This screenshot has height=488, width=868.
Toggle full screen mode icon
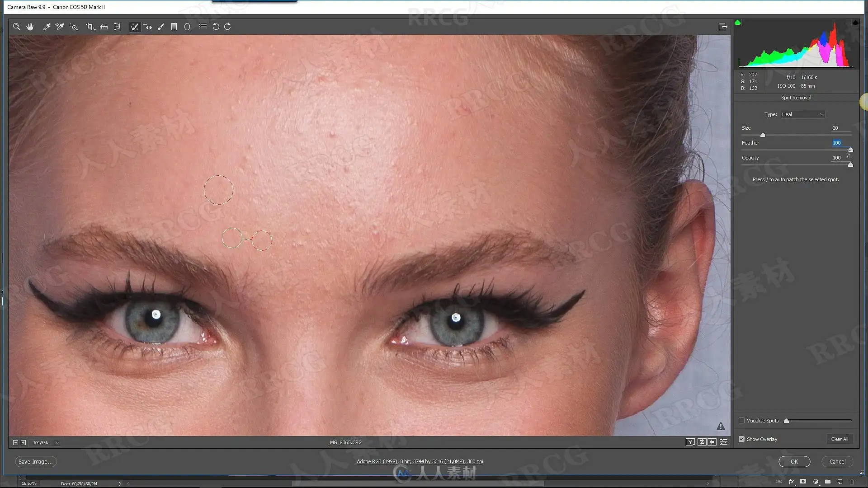click(x=722, y=27)
